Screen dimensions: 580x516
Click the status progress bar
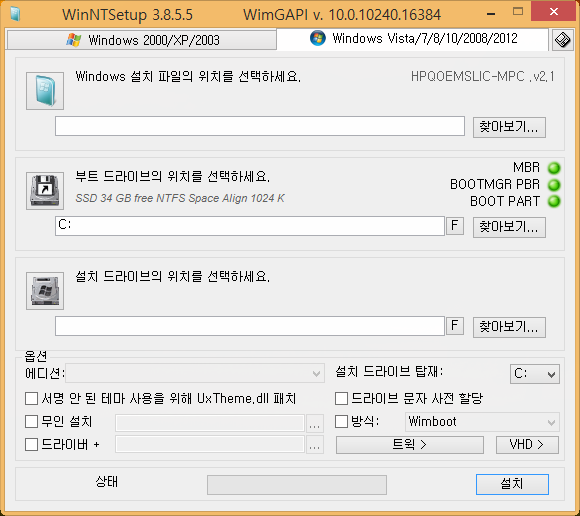[x=297, y=485]
